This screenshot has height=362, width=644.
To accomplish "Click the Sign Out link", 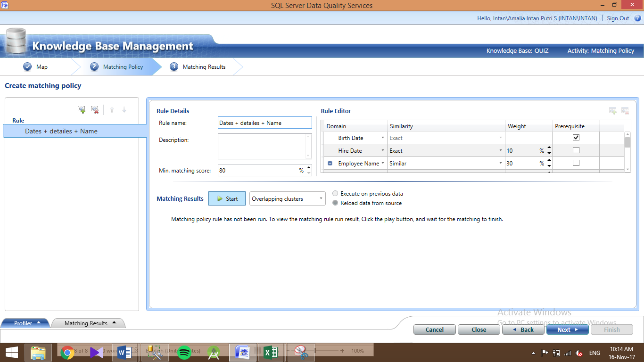I will pos(618,18).
